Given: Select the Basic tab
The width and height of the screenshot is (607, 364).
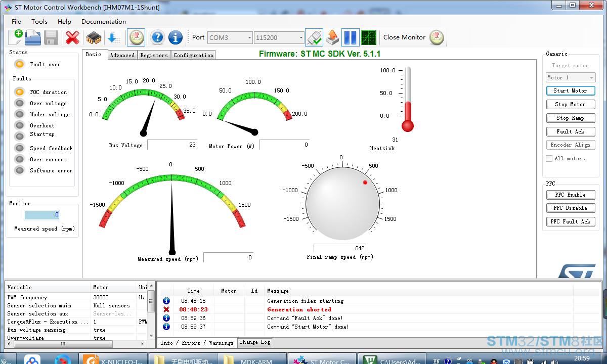Looking at the screenshot, I should (94, 54).
